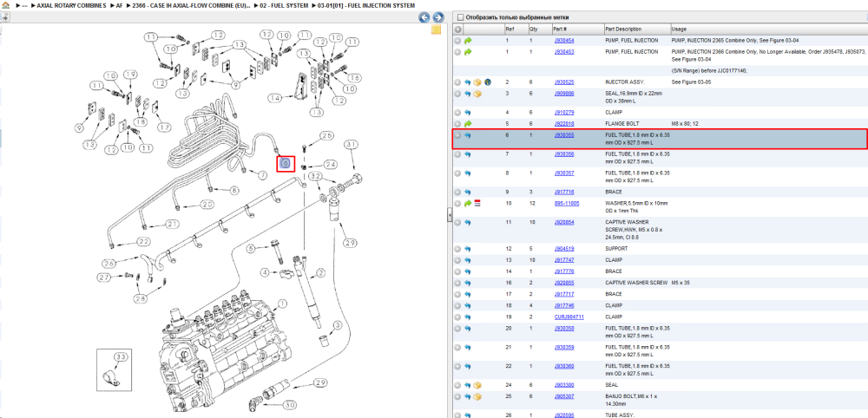Click the INJECTOR ASSY. description text
Viewport: 868px width, 418px height.
[624, 82]
